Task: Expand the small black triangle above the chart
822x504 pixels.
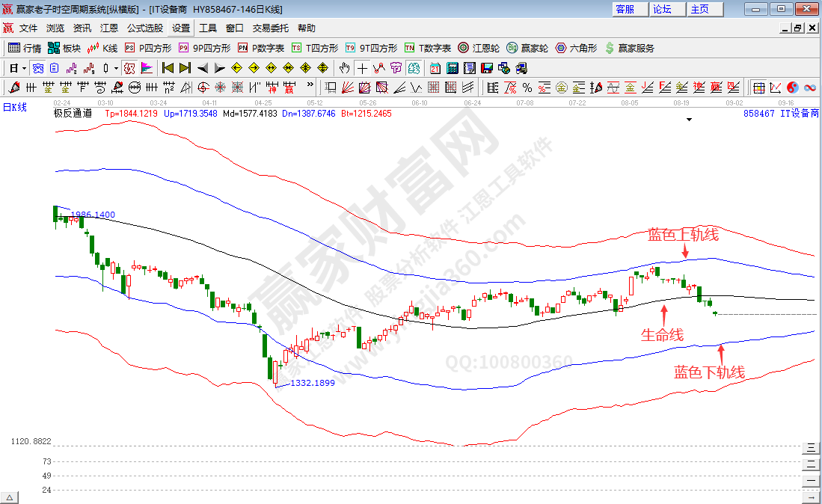Action: point(689,119)
